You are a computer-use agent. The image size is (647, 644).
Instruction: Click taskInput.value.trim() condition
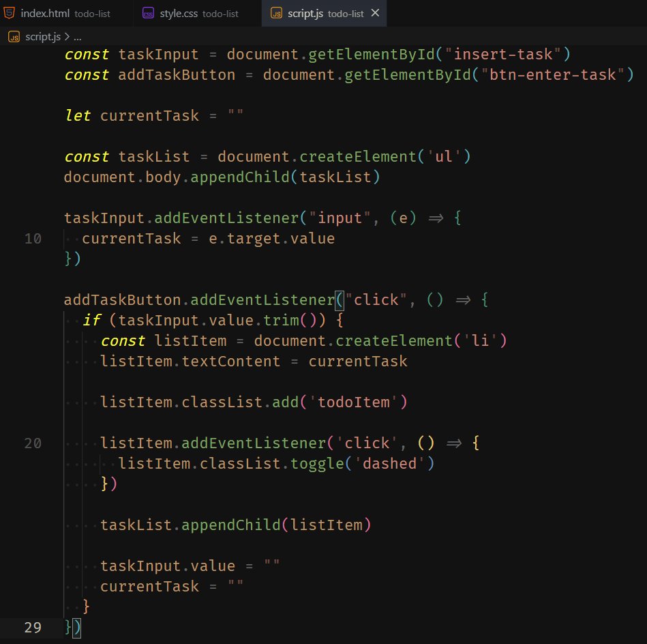(217, 321)
